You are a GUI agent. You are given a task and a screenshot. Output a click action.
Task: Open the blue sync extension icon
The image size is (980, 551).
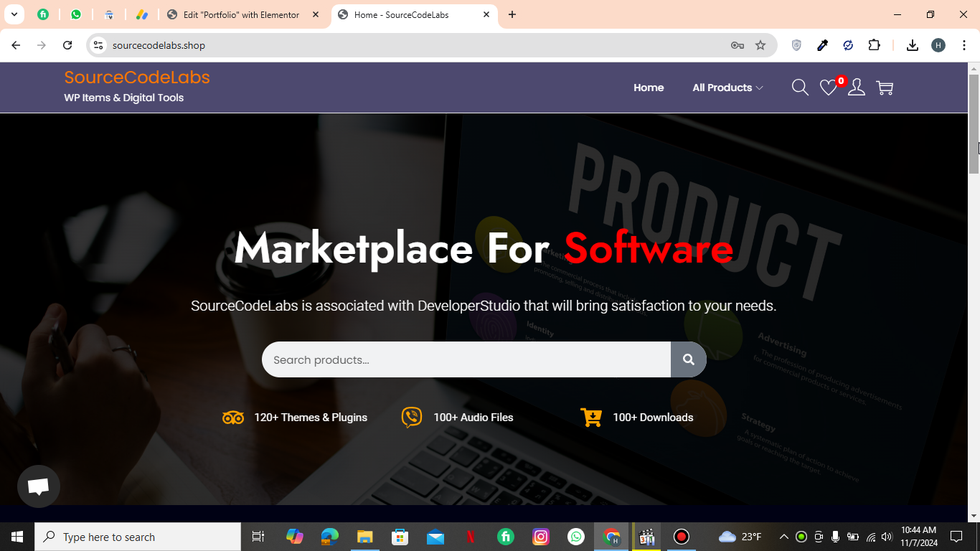tap(848, 45)
